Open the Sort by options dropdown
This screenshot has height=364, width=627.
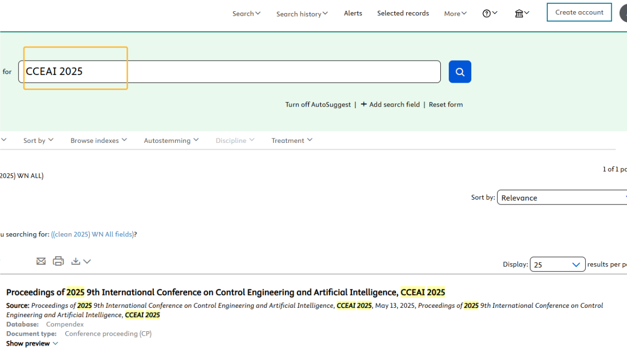39,140
